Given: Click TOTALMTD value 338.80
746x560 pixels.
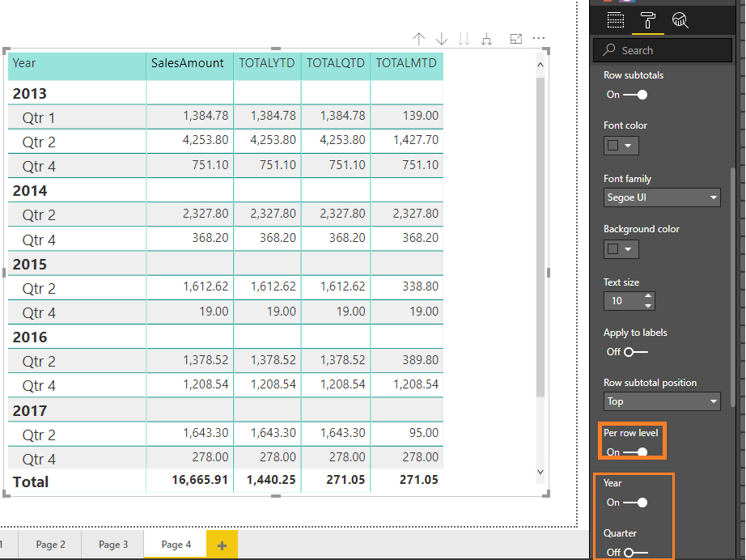Looking at the screenshot, I should click(x=421, y=286).
